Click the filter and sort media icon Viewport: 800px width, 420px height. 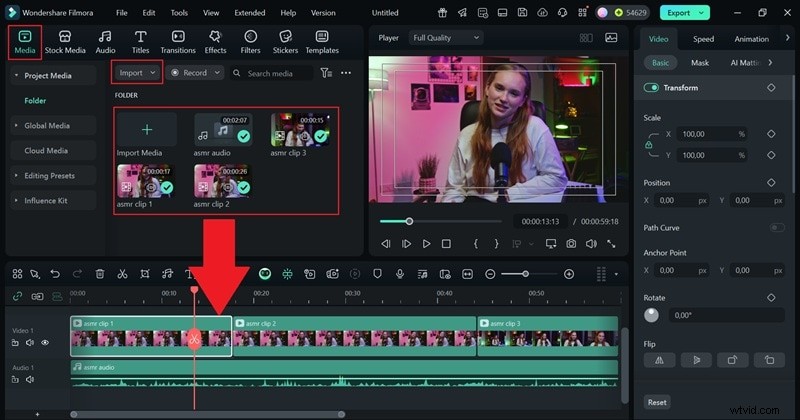[326, 73]
